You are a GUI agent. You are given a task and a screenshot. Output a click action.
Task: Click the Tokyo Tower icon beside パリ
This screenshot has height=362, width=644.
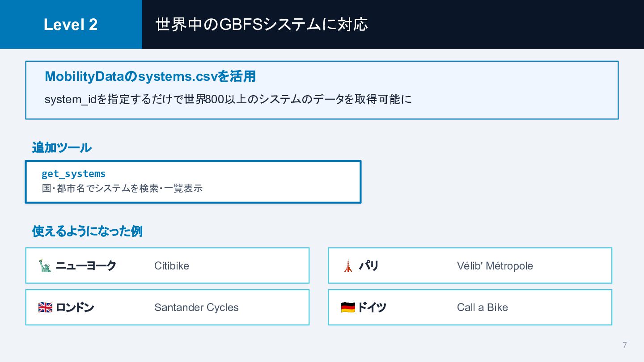coord(348,266)
